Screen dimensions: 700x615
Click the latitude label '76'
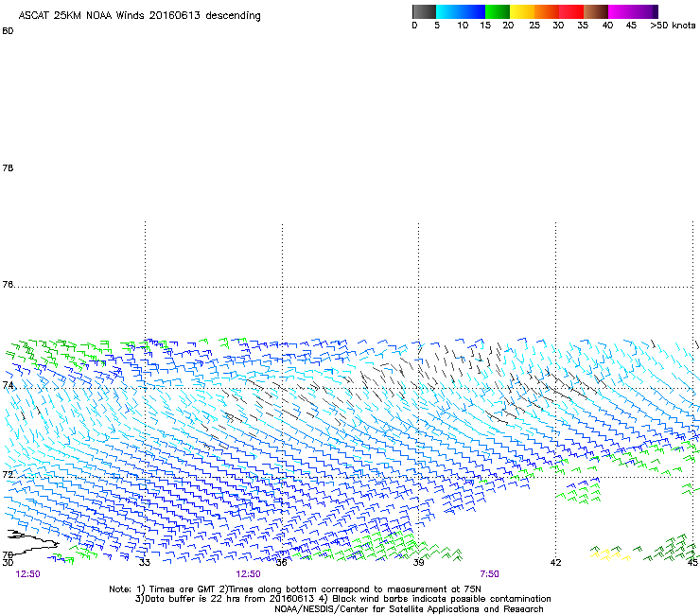pos(8,285)
